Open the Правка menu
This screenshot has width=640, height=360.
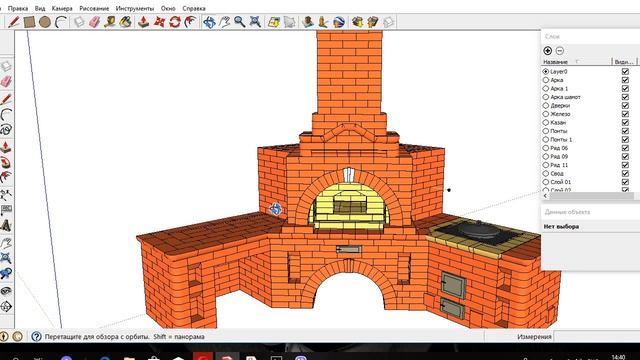pos(18,8)
